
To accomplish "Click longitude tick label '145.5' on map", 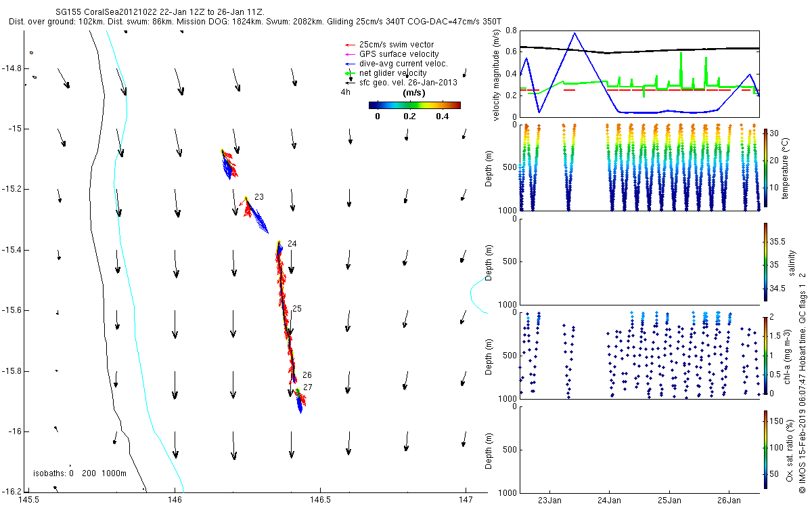I will [x=30, y=500].
